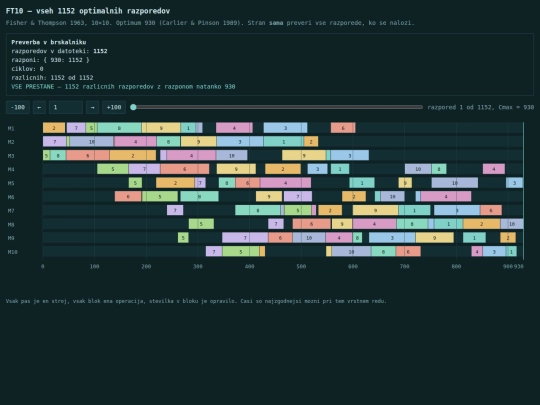Select job 3 block on machine M10

[x=494, y=252]
